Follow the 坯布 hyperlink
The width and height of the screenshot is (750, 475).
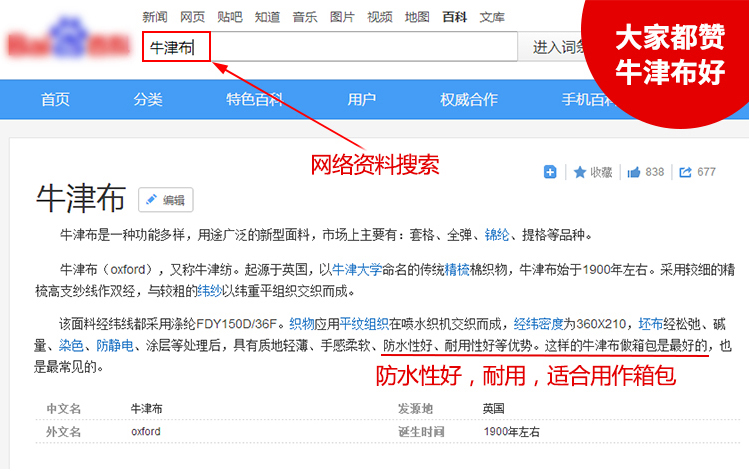pos(651,324)
